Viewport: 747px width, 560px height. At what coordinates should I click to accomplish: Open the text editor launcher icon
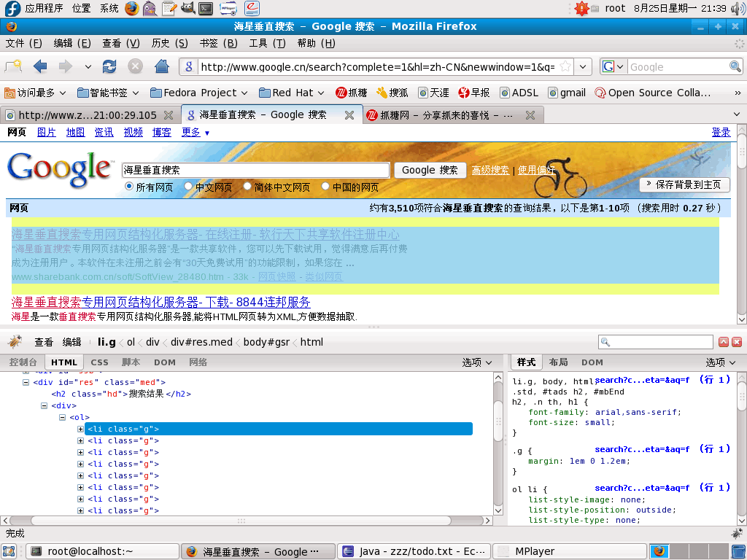point(169,8)
